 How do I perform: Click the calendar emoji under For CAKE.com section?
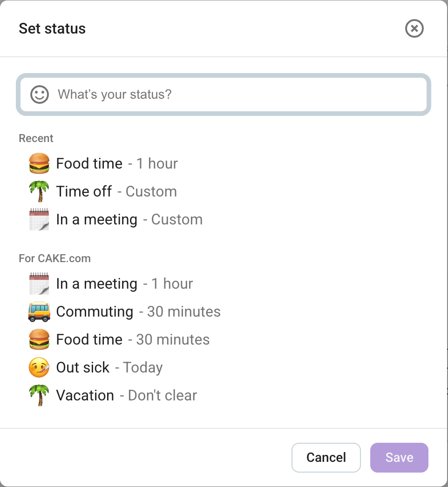click(39, 283)
